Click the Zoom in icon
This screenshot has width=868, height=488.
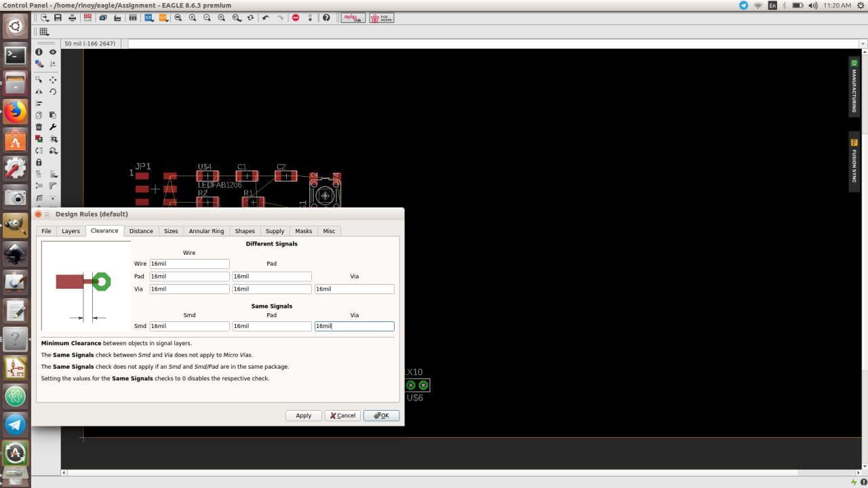[193, 18]
